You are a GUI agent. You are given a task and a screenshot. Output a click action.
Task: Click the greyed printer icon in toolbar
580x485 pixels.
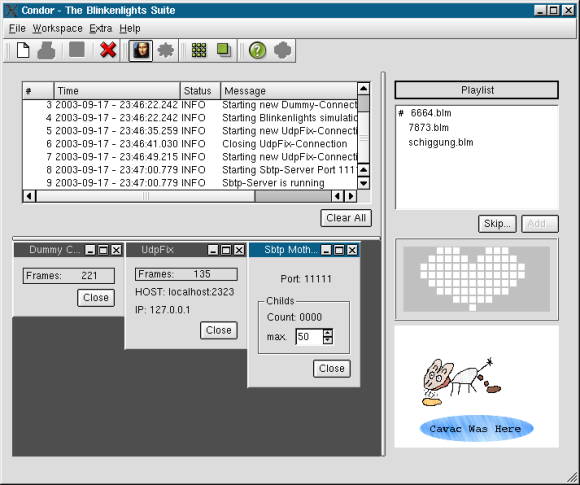47,50
